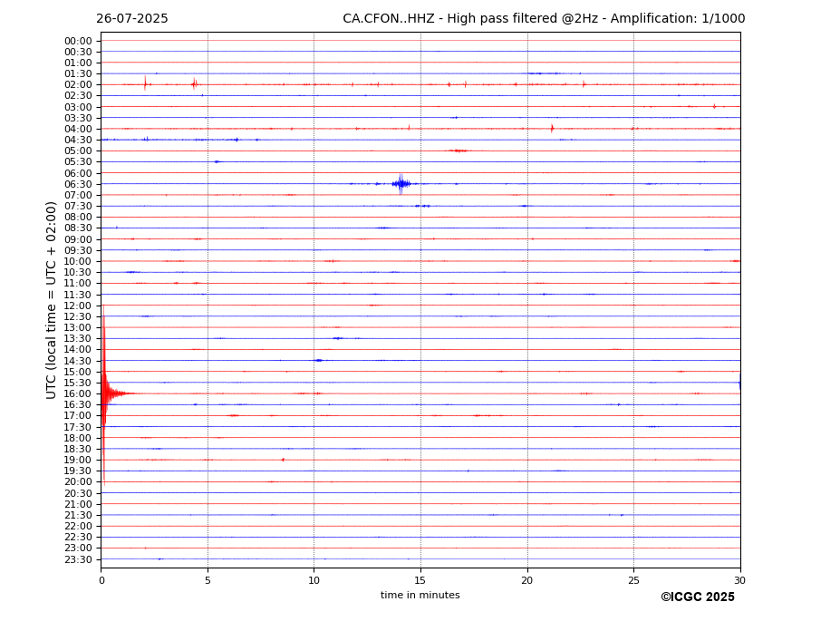Select the 02:00 row label
840x631 pixels.
click(x=78, y=84)
